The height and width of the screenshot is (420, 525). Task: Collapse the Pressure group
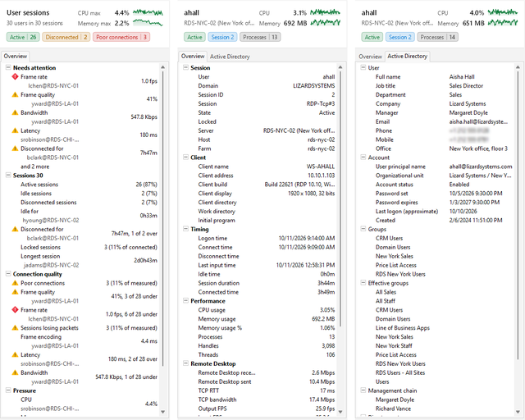pyautogui.click(x=8, y=390)
